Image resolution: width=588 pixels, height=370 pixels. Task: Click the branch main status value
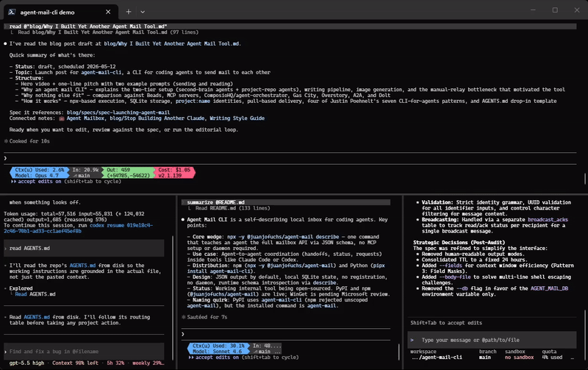pos(485,357)
